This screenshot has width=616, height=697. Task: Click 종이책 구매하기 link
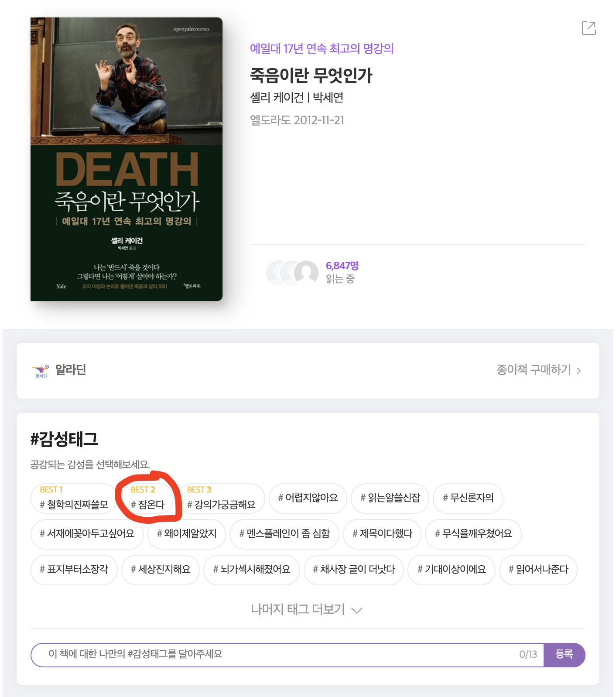pyautogui.click(x=534, y=370)
